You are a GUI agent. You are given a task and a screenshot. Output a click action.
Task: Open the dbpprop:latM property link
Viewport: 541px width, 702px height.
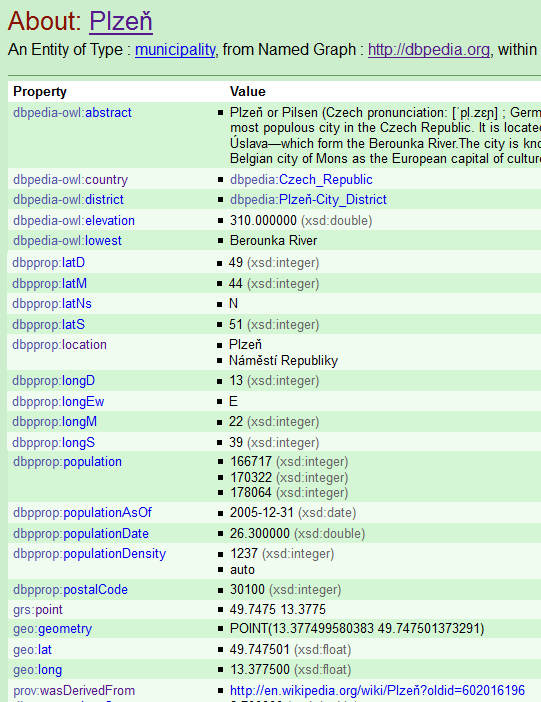(50, 284)
